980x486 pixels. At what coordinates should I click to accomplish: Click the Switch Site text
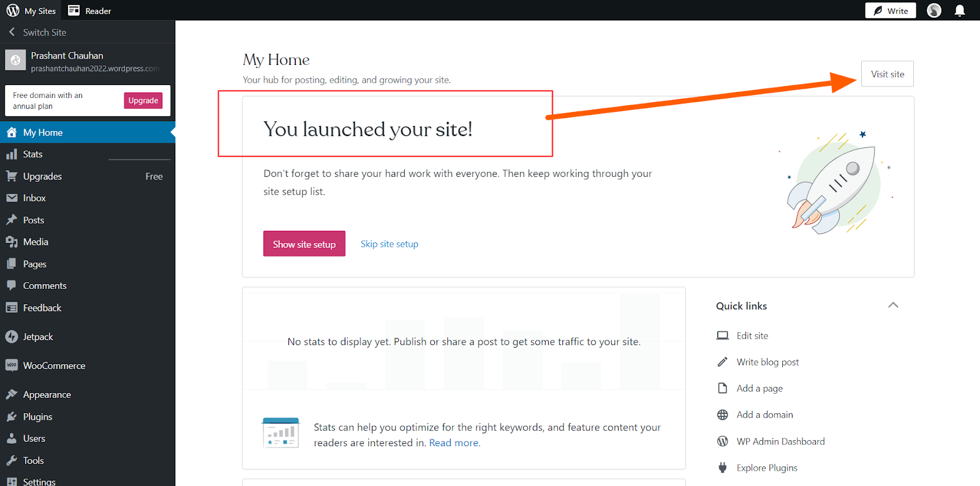(45, 32)
